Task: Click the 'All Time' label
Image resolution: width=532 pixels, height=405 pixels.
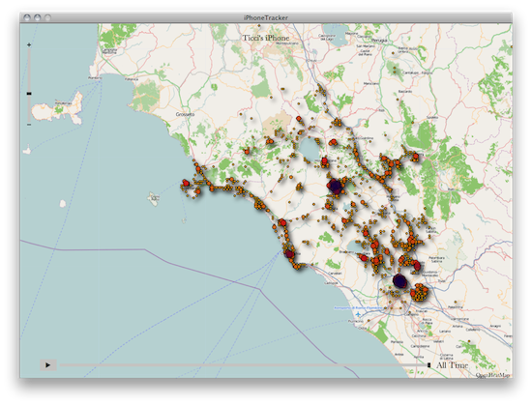Action: [452, 365]
